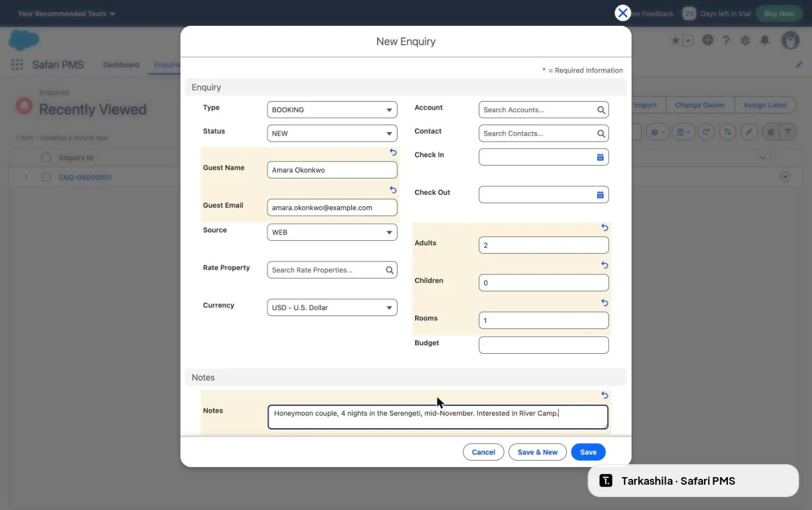Open the Setup gear menu
812x510 pixels.
[746, 40]
